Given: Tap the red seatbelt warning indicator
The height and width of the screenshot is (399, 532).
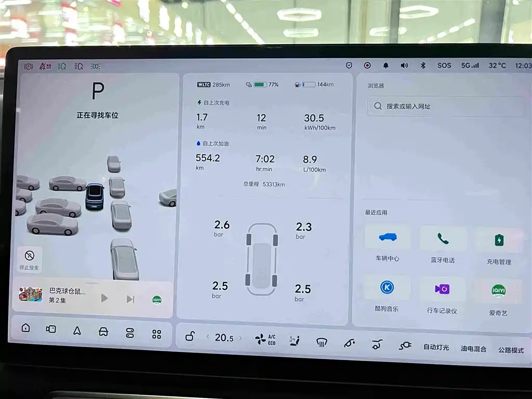Looking at the screenshot, I should 45,66.
